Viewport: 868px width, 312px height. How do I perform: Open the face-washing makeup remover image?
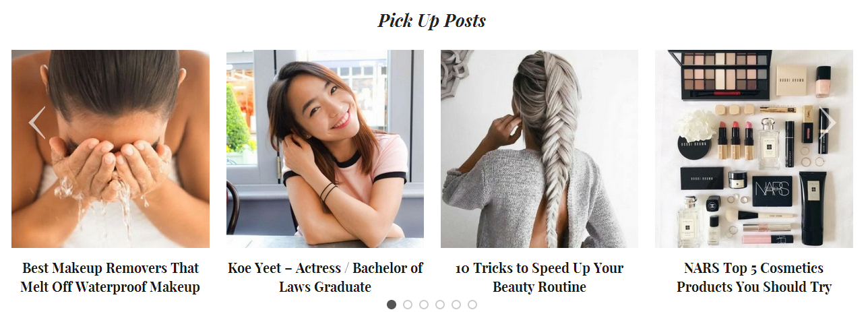[x=111, y=149]
